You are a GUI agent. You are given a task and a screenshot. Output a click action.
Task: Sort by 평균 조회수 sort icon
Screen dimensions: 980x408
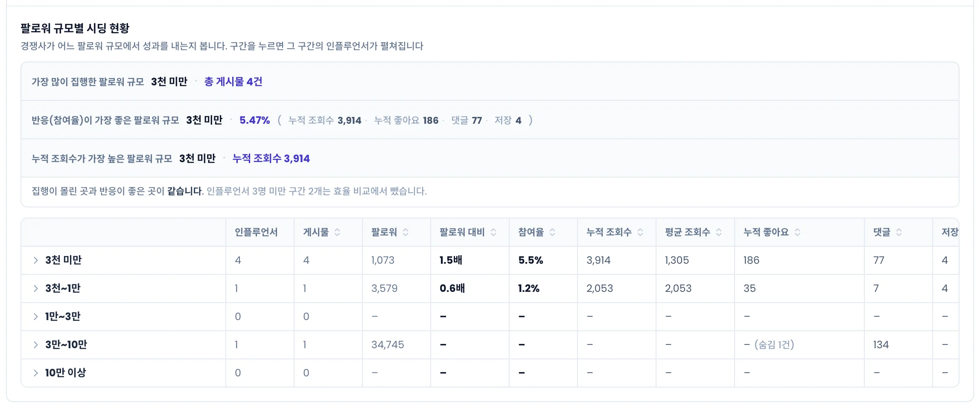(719, 232)
